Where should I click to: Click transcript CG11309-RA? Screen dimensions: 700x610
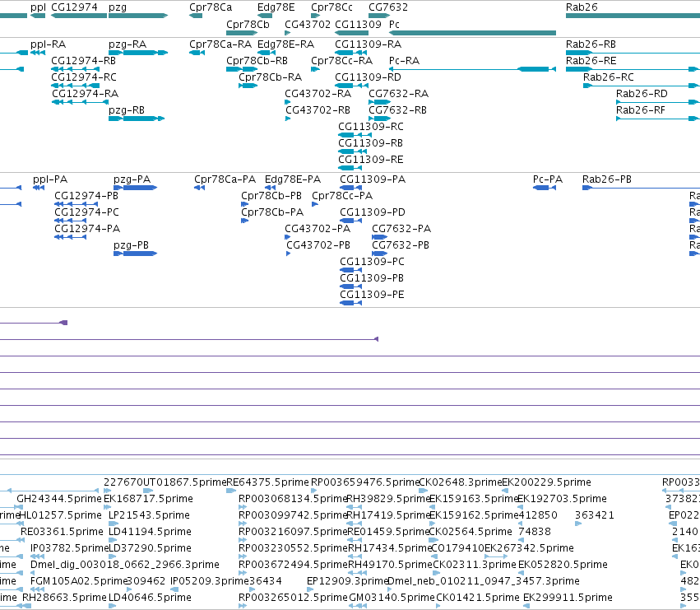(x=351, y=53)
